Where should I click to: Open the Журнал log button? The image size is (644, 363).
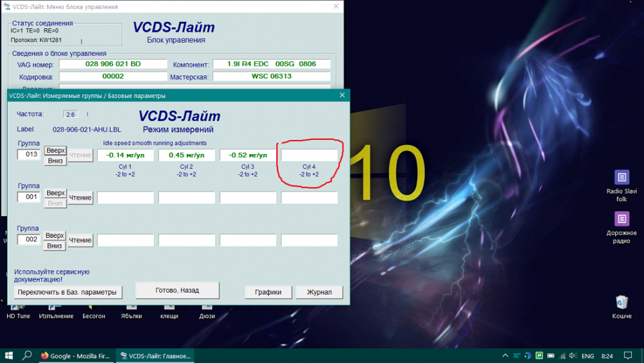pos(319,292)
